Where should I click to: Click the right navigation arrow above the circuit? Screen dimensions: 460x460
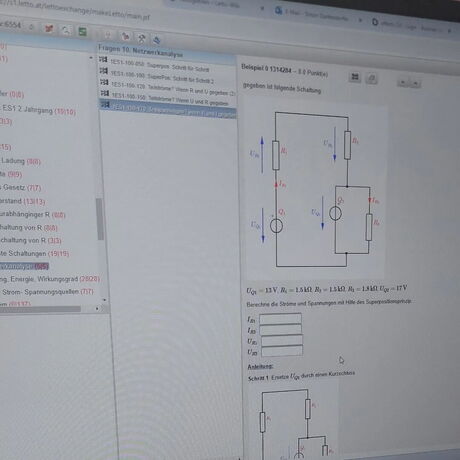[x=415, y=83]
